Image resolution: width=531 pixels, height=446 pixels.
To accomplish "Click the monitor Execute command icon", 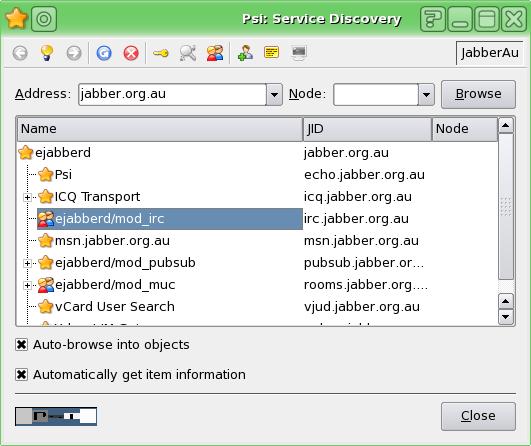I will pyautogui.click(x=299, y=53).
